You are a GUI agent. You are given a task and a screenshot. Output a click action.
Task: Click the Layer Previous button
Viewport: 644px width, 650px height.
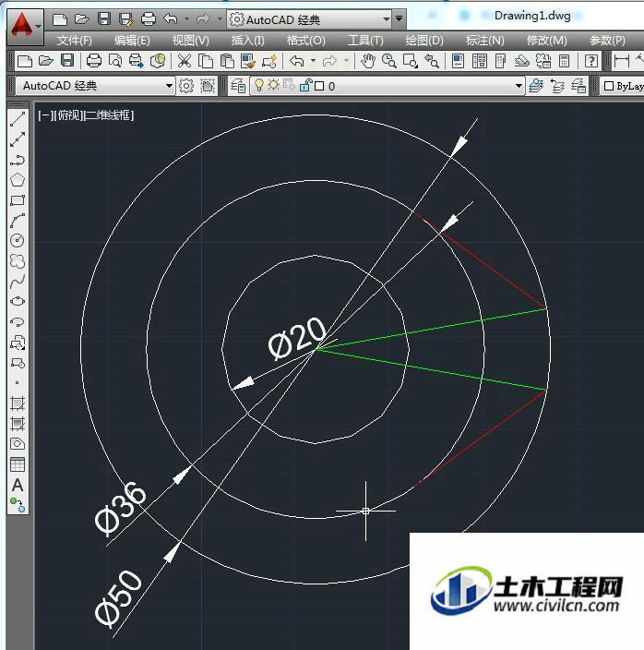(x=557, y=86)
